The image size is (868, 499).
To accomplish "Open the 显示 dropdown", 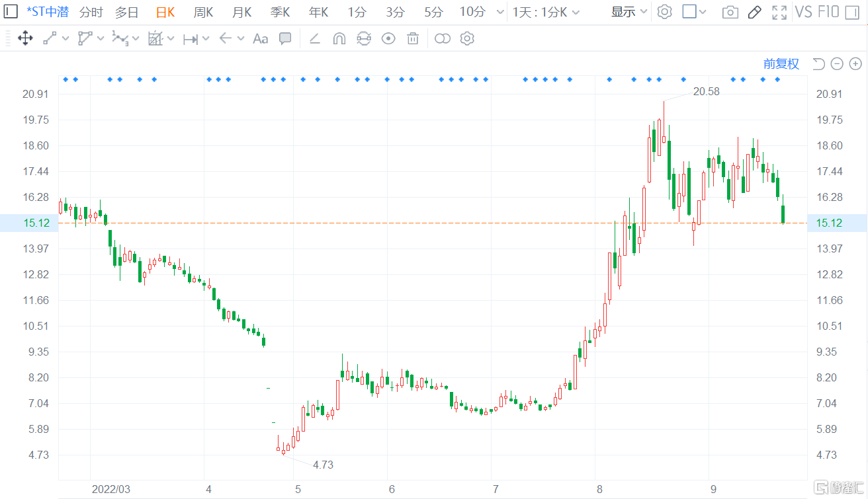I will [629, 12].
